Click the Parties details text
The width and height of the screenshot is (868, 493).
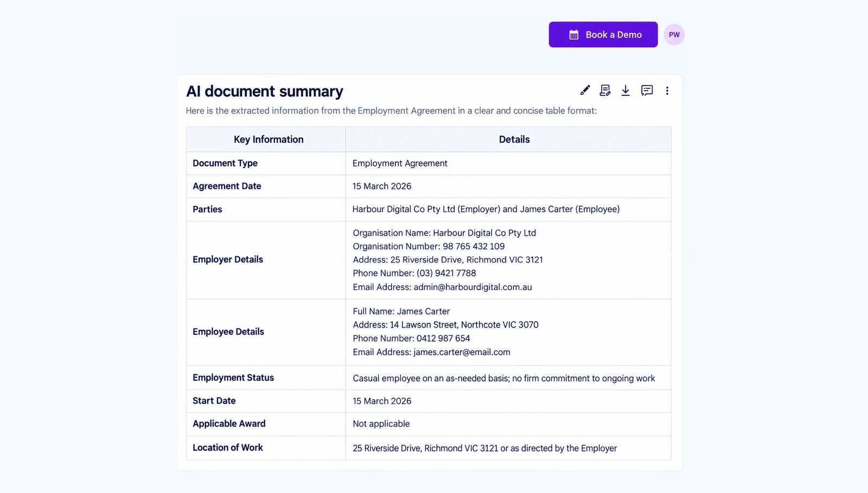pyautogui.click(x=486, y=209)
